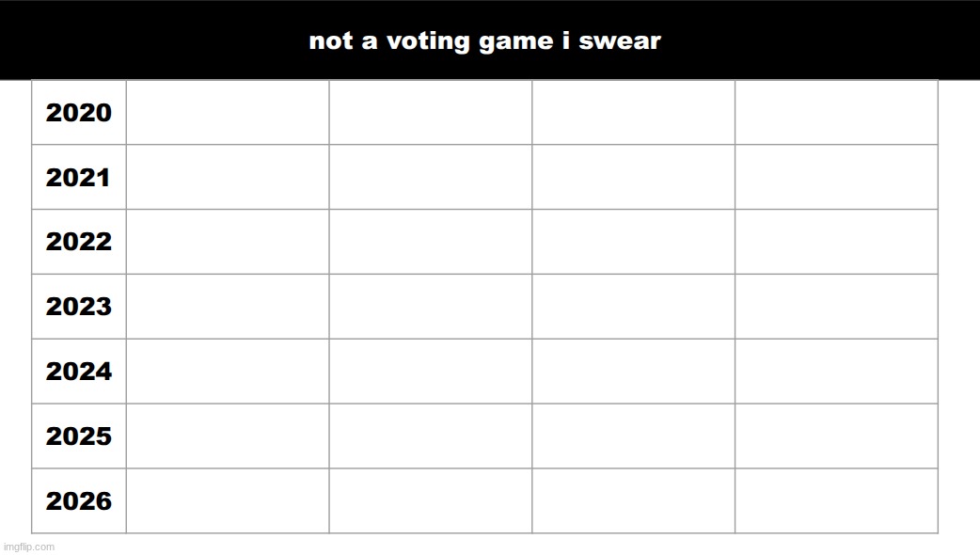Viewport: 980px width, 555px height.
Task: Select the 2023 row label
Action: coord(79,307)
